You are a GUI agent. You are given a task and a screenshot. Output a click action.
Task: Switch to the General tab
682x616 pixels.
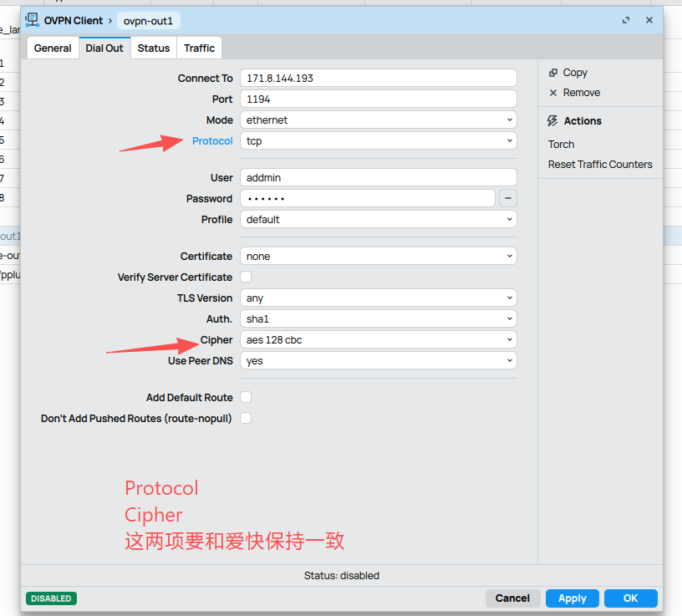coord(53,48)
